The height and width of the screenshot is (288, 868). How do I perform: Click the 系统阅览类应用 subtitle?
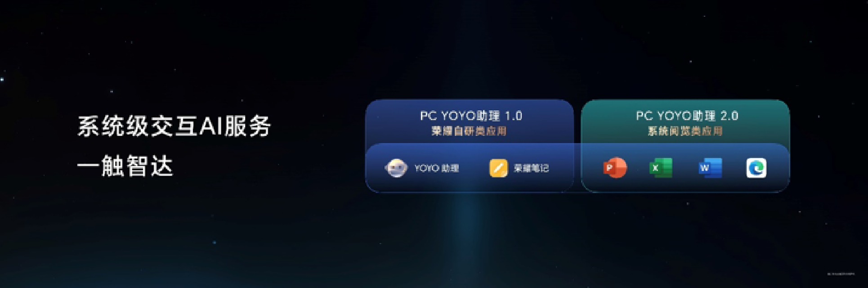click(685, 131)
